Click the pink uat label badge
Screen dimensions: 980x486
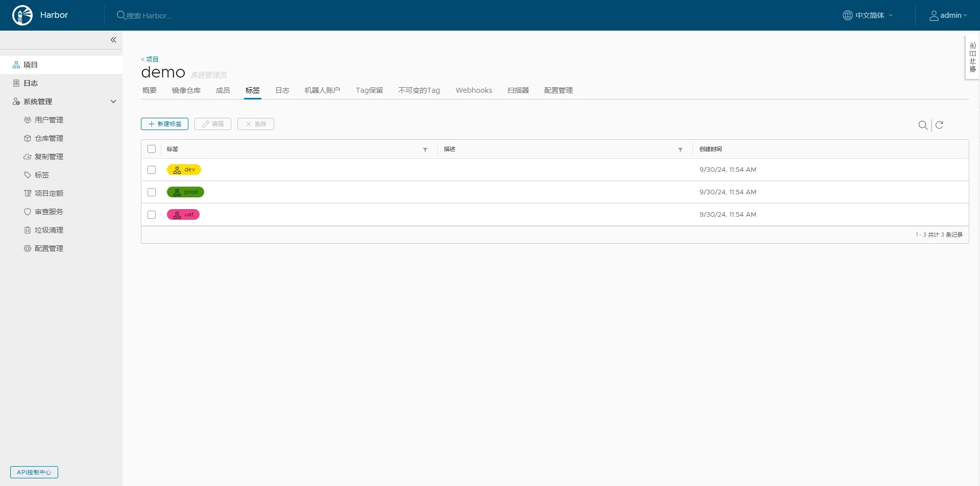[183, 215]
